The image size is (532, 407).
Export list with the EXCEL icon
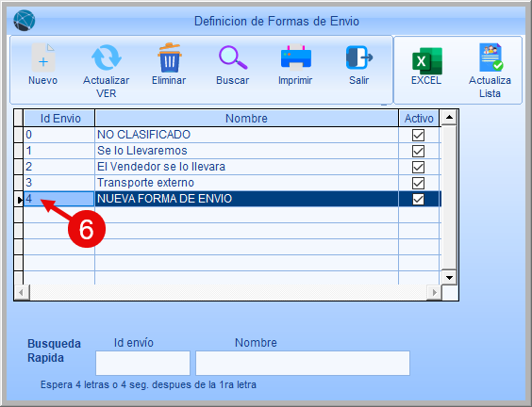tap(426, 61)
